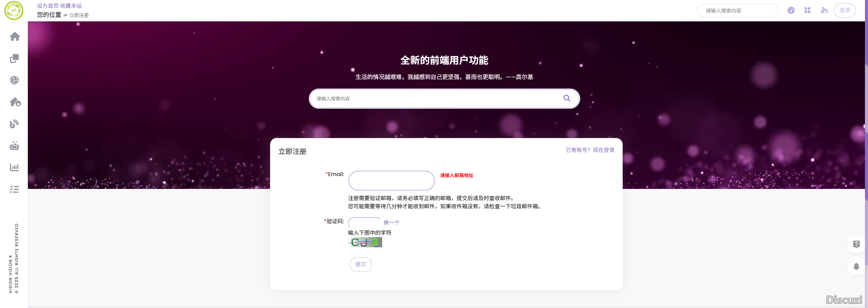This screenshot has height=308, width=868.
Task: Open the checklist icon in the sidebar
Action: pyautogui.click(x=15, y=189)
